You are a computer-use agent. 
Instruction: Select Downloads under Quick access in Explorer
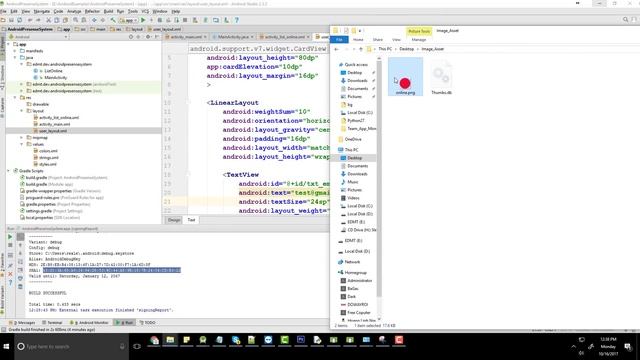(x=357, y=81)
